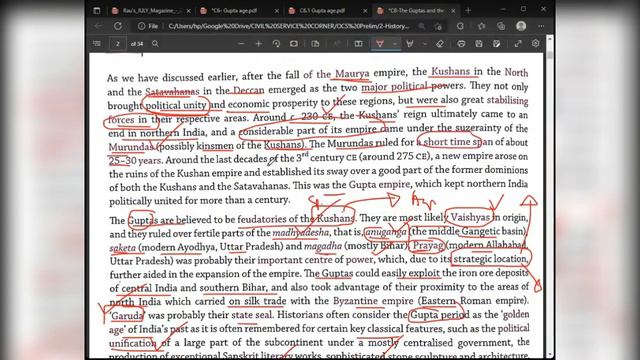Expand the Draw pen color options
The width and height of the screenshot is (640, 360).
[395, 43]
